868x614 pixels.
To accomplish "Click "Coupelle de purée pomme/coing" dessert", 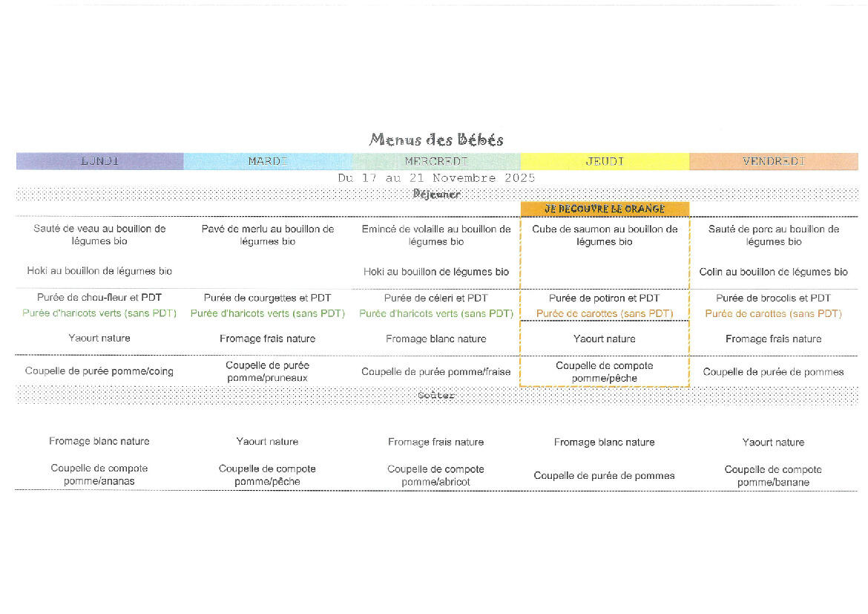I will (99, 371).
